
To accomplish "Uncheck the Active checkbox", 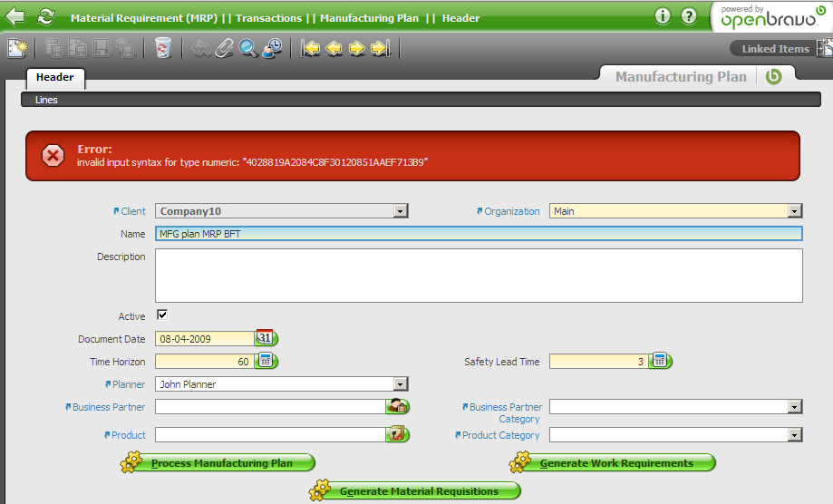I will [162, 315].
